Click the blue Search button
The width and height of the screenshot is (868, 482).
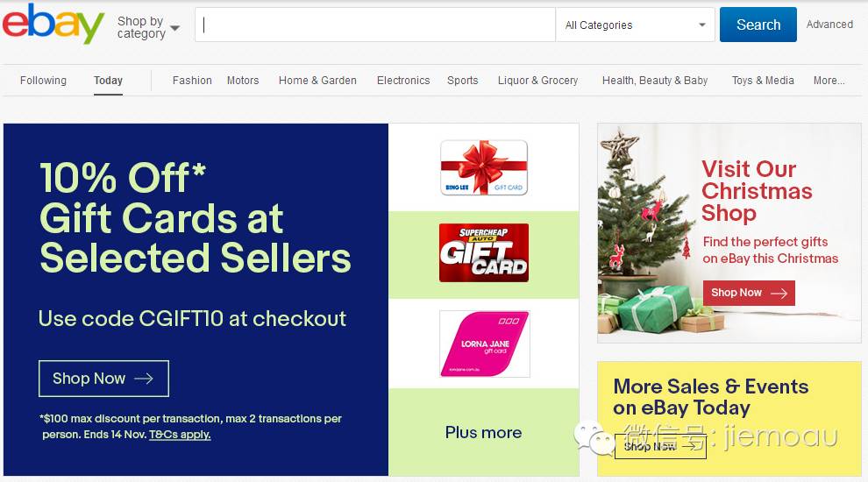[758, 25]
